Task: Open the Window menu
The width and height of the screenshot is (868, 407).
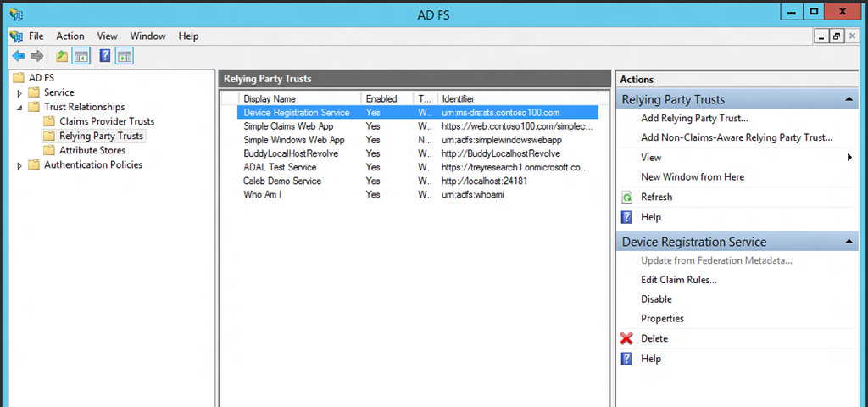Action: 147,36
